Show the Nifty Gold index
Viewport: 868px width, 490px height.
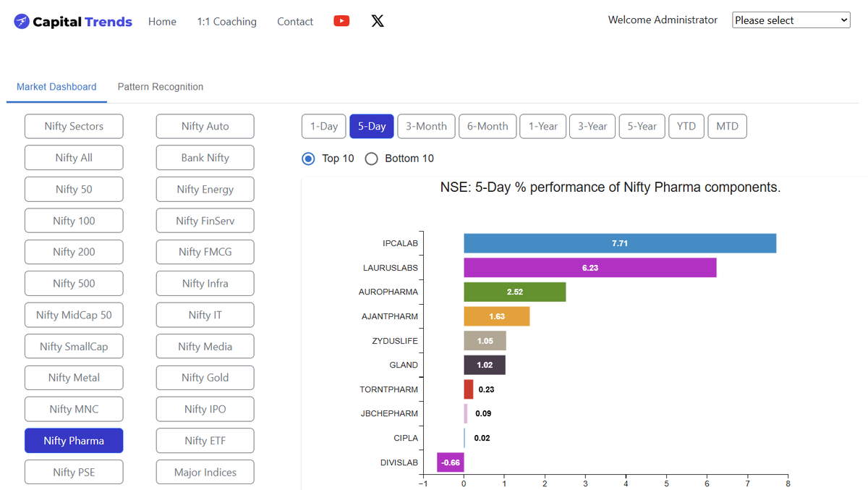click(x=205, y=378)
